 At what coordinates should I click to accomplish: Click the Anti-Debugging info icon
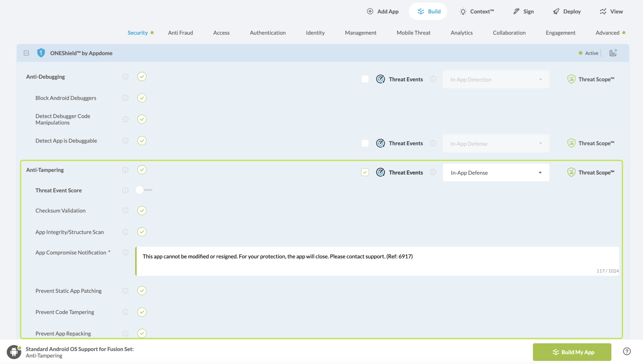125,77
